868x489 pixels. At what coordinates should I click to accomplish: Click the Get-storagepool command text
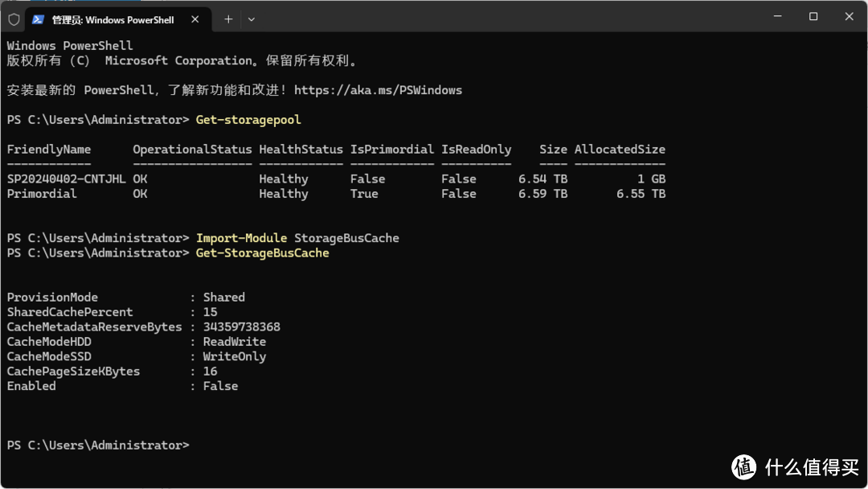point(248,120)
